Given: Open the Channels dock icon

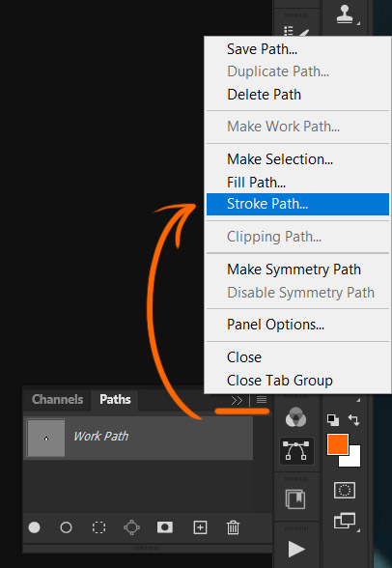Looking at the screenshot, I should point(296,417).
